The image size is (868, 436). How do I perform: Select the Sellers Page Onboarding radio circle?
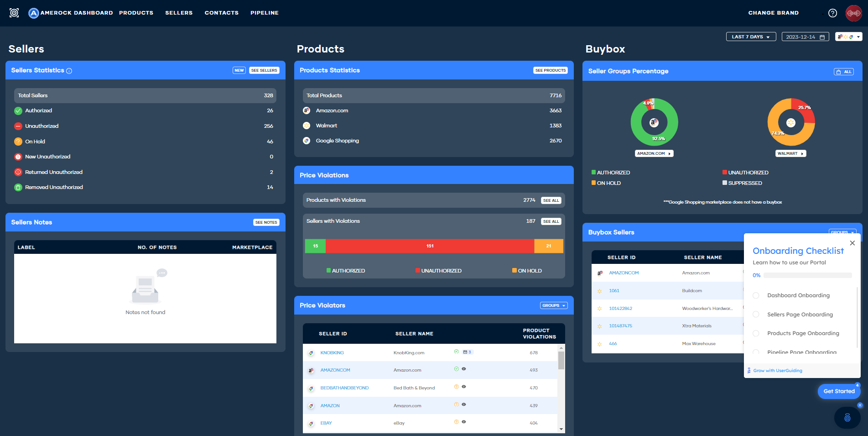tap(756, 315)
